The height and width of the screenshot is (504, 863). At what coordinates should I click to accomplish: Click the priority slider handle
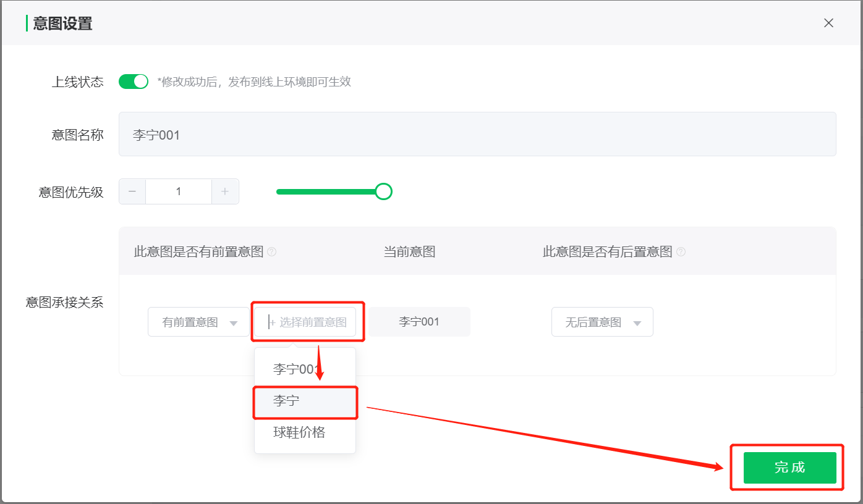[384, 191]
